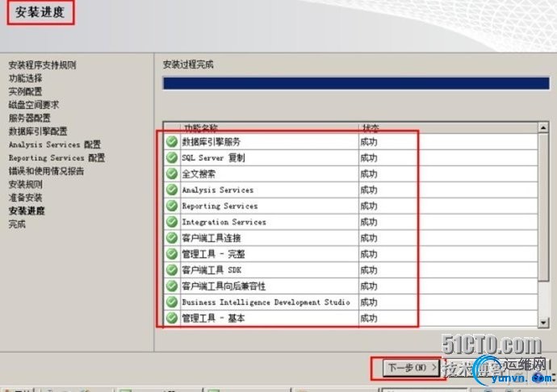
Task: Click the 成功 status for 数据库引擎服务
Action: [x=369, y=142]
